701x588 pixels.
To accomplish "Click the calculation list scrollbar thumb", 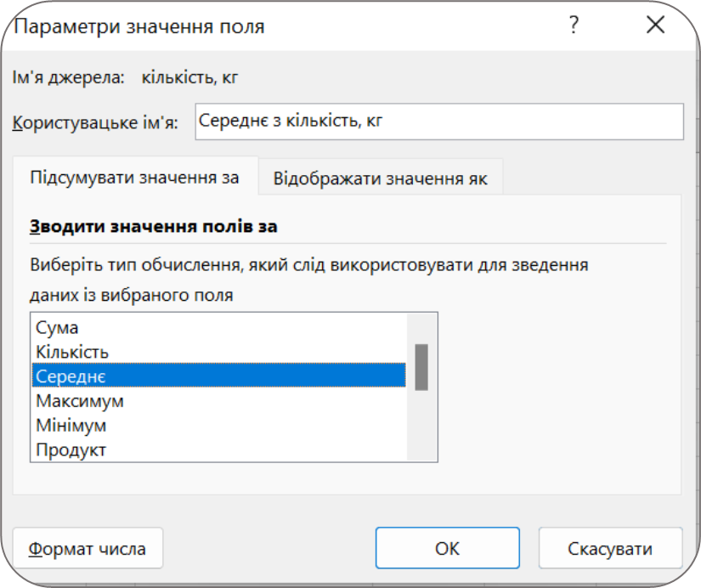I will tap(421, 366).
